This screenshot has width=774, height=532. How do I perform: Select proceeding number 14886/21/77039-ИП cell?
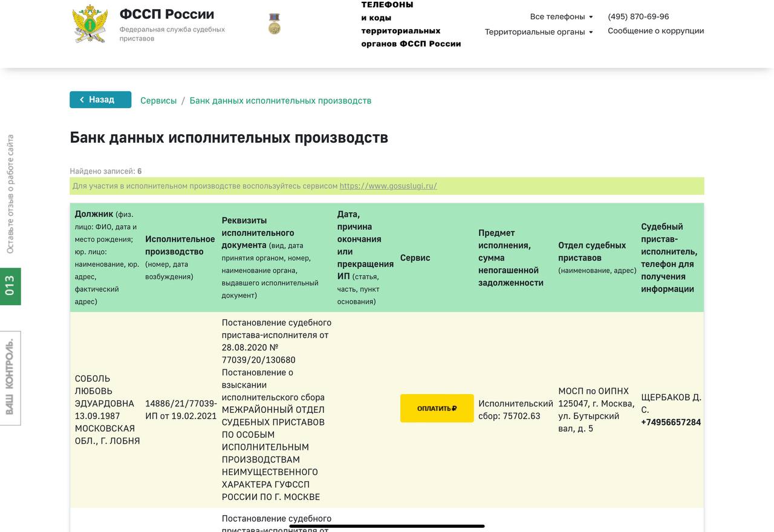181,410
